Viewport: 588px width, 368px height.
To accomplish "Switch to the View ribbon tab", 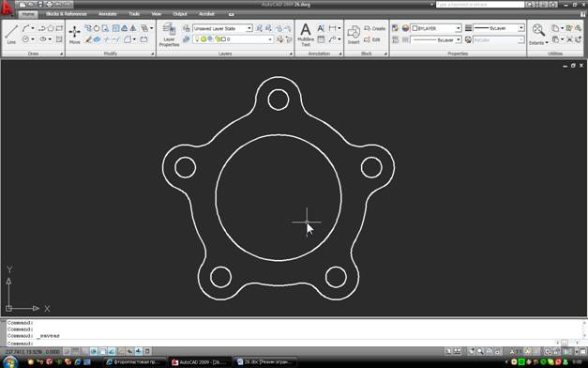I will (x=156, y=14).
